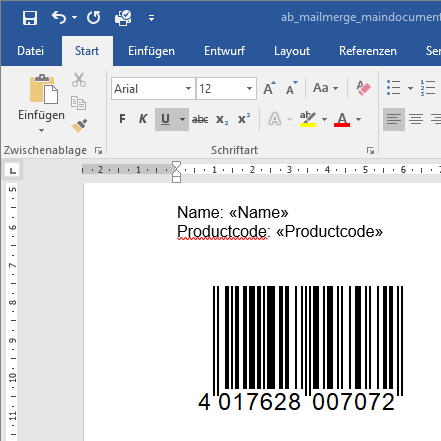Expand the Einfügen paste options arrow

coord(41,130)
